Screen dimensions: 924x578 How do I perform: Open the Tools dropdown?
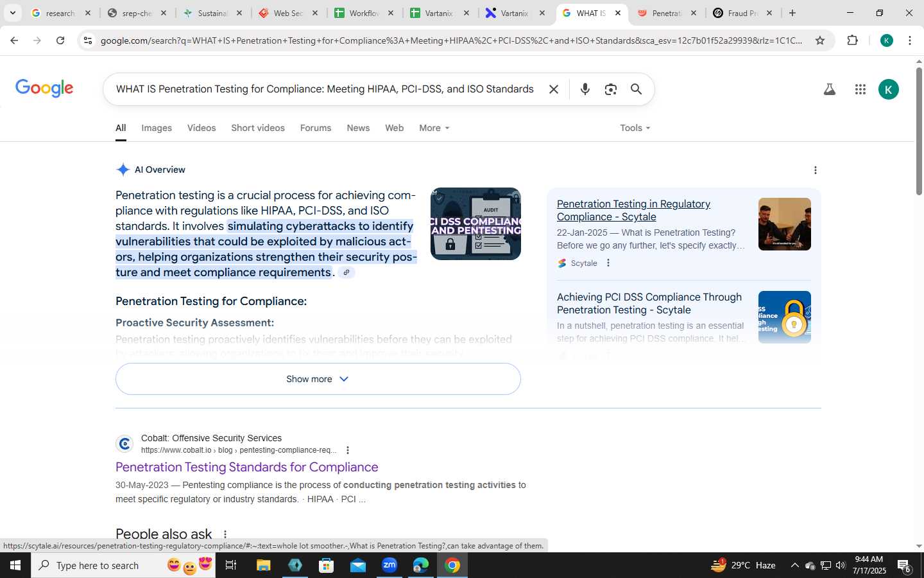tap(635, 128)
